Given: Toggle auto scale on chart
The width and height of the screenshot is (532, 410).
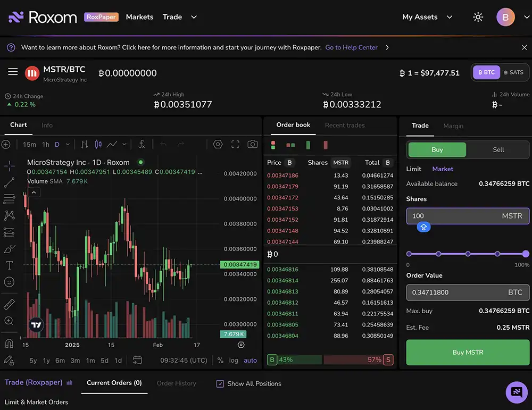Looking at the screenshot, I should 251,360.
